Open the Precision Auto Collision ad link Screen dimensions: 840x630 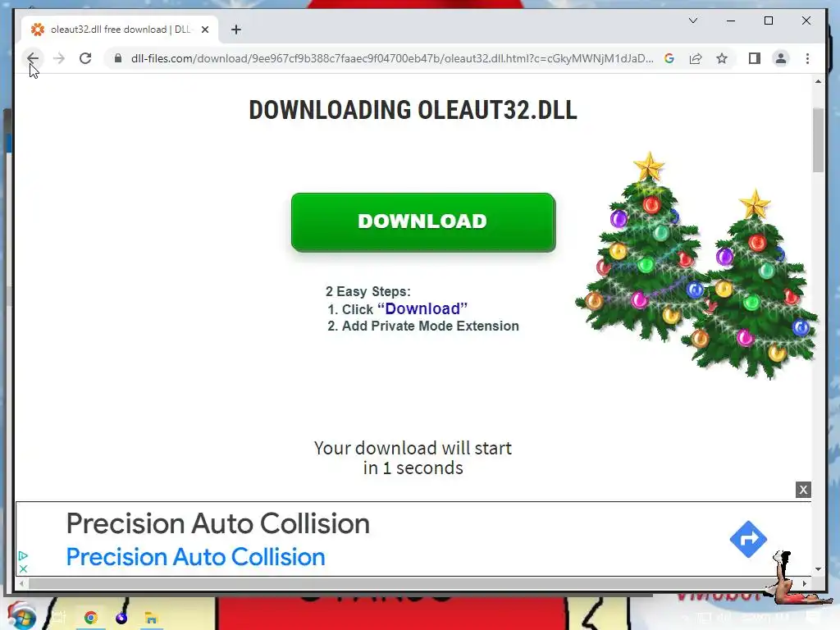195,557
